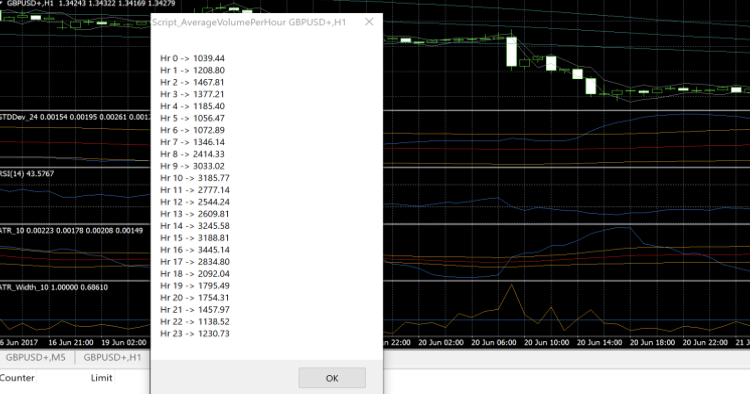Click the Hr 12 -> 2544.24 line
Screen dimensions: 750x394
coord(195,202)
